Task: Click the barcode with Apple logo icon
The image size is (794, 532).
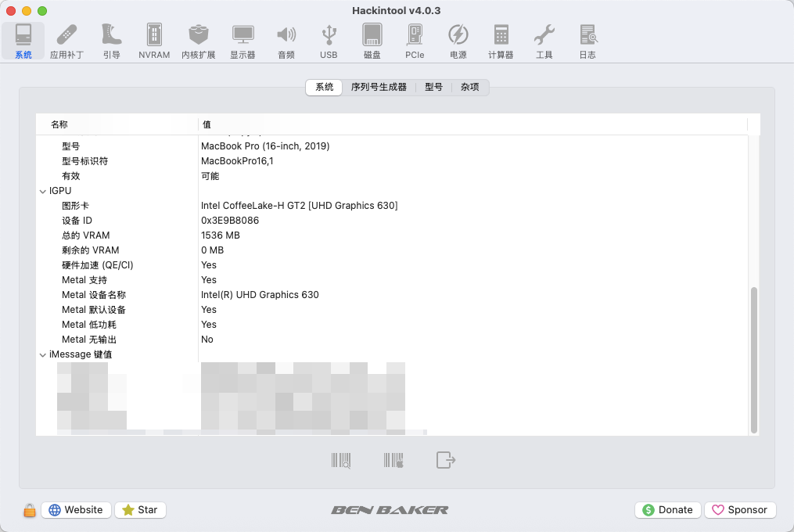Action: point(393,460)
